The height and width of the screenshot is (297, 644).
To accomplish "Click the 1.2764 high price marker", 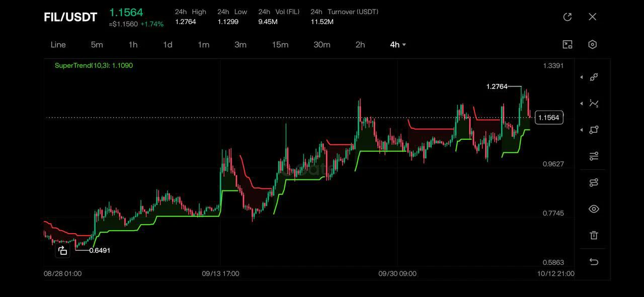I will point(497,86).
